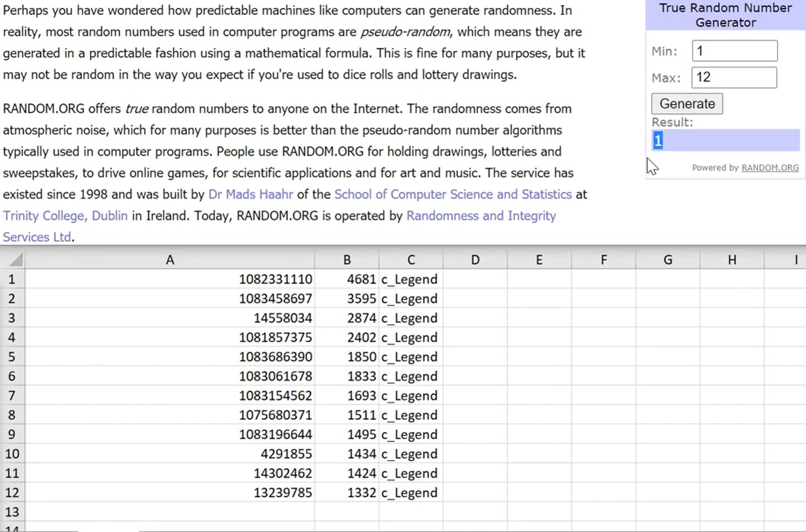The width and height of the screenshot is (806, 532).
Task: Click cell with 1083686390
Action: tap(170, 356)
